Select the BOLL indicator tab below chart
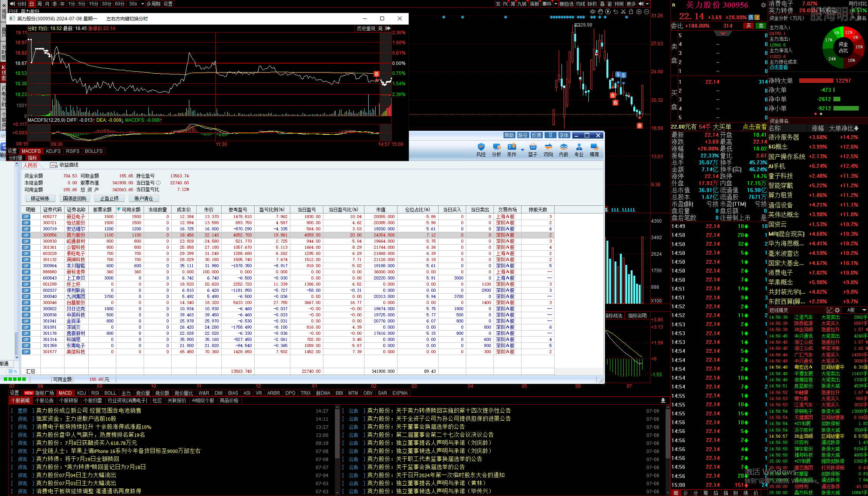 pos(110,393)
